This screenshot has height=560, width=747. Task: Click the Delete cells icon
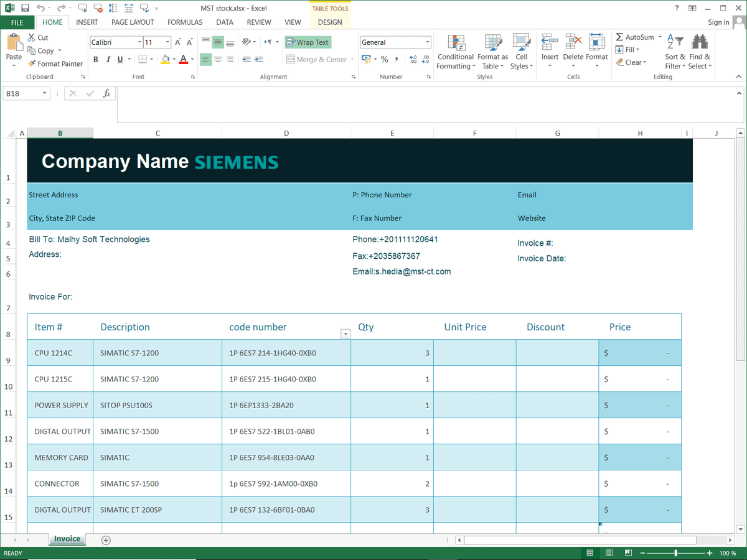point(573,43)
